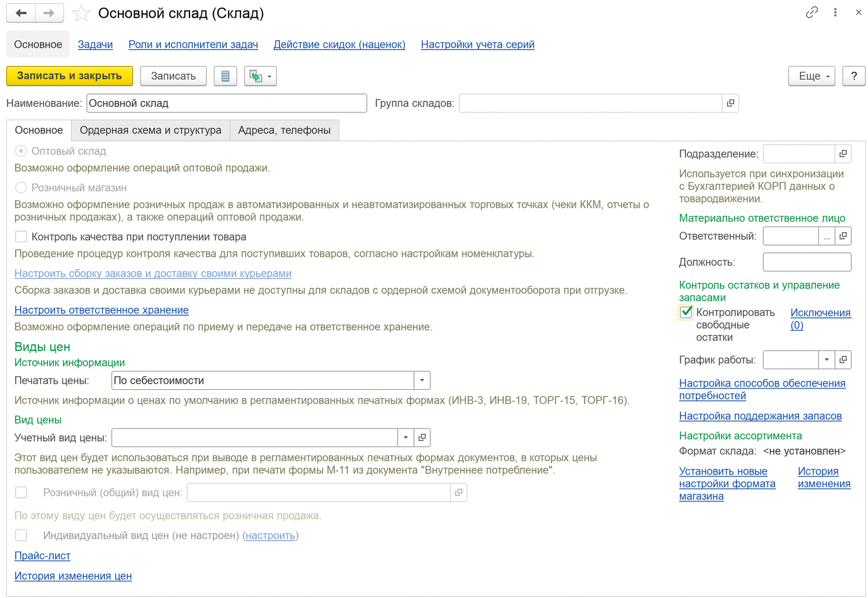Copy link to this warehouse card
868x598 pixels.
[x=812, y=12]
